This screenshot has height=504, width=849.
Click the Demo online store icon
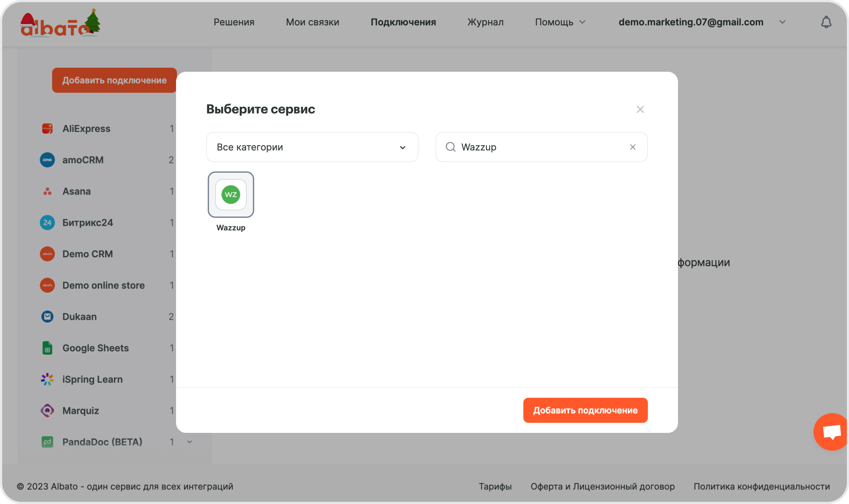[47, 285]
